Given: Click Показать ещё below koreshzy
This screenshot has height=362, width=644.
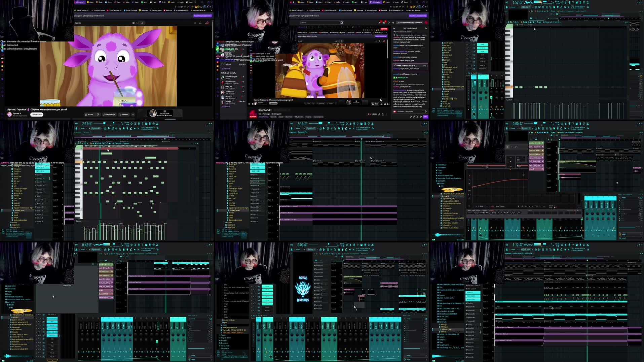Looking at the screenshot, I should click(225, 106).
